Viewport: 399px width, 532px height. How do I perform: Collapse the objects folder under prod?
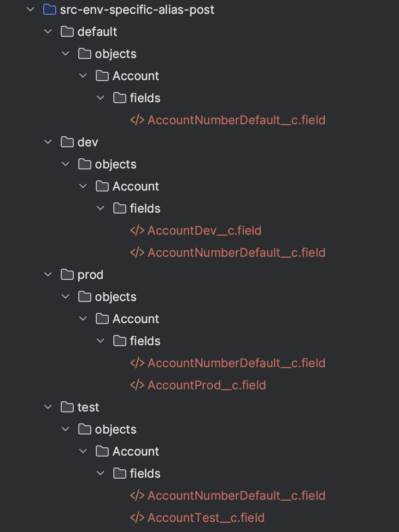65,297
